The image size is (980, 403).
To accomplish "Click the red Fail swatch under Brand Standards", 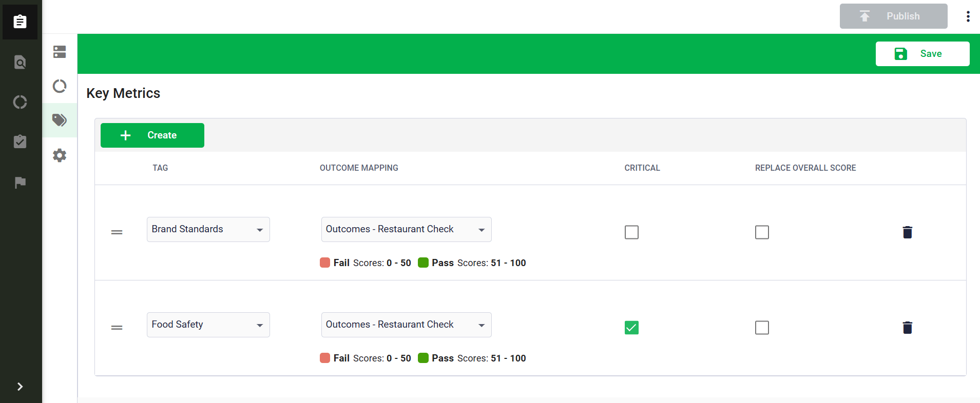I will point(325,263).
